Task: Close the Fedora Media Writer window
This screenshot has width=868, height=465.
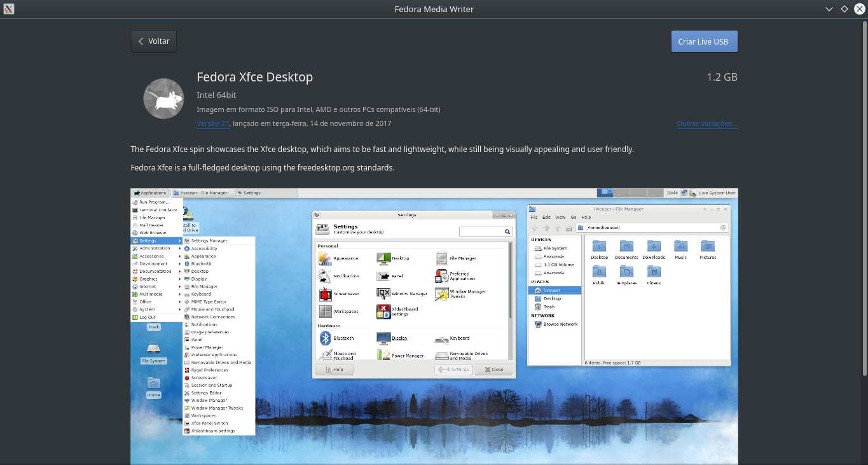Action: pyautogui.click(x=859, y=9)
